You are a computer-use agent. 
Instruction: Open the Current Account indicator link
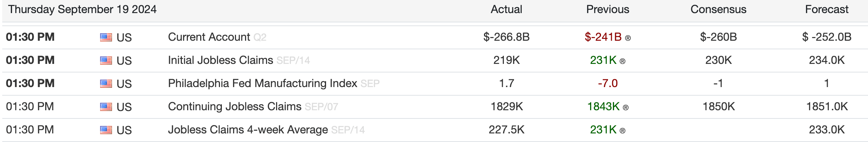coord(209,37)
